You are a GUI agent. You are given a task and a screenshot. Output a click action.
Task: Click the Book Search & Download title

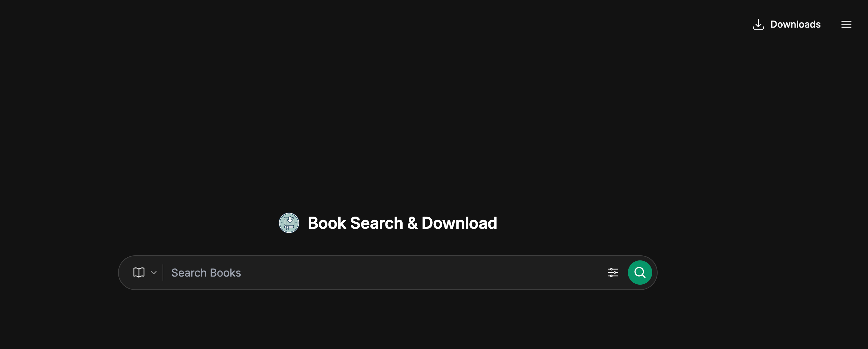coord(402,223)
